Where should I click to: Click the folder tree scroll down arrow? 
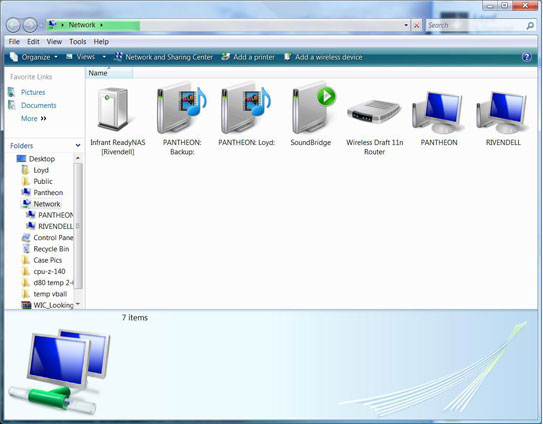pyautogui.click(x=78, y=304)
